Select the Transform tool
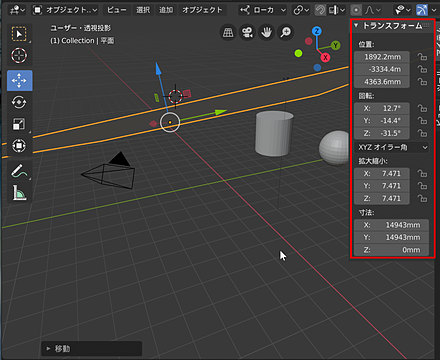Viewport: 440px width, 360px height. click(x=19, y=146)
